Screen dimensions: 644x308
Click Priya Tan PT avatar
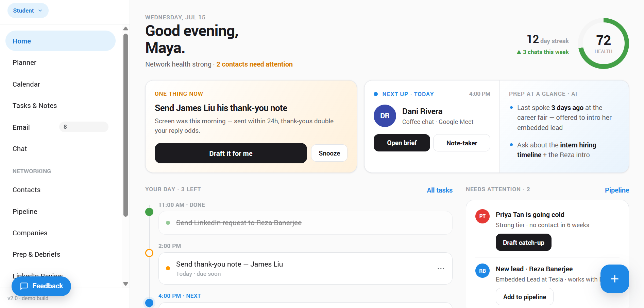pyautogui.click(x=482, y=216)
